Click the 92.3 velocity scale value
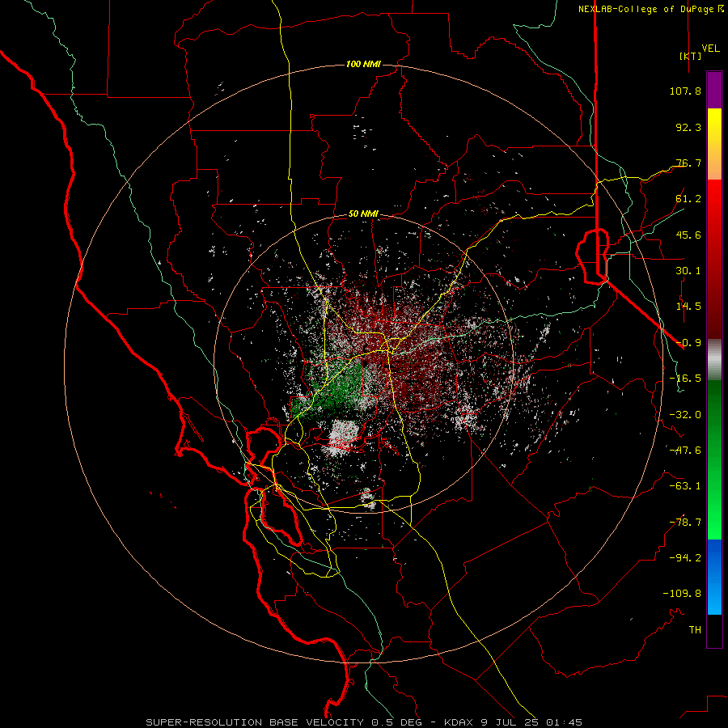This screenshot has width=728, height=728. point(688,127)
